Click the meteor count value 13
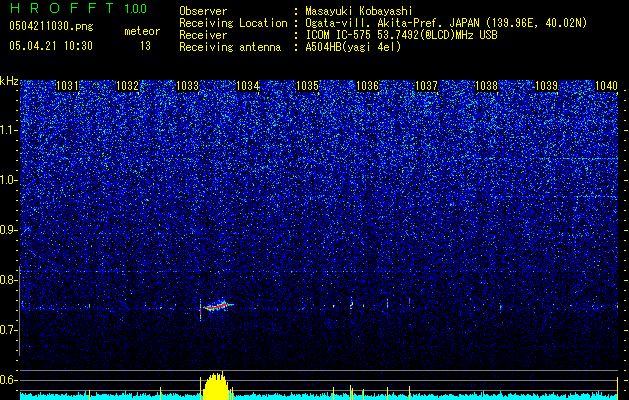 point(145,46)
